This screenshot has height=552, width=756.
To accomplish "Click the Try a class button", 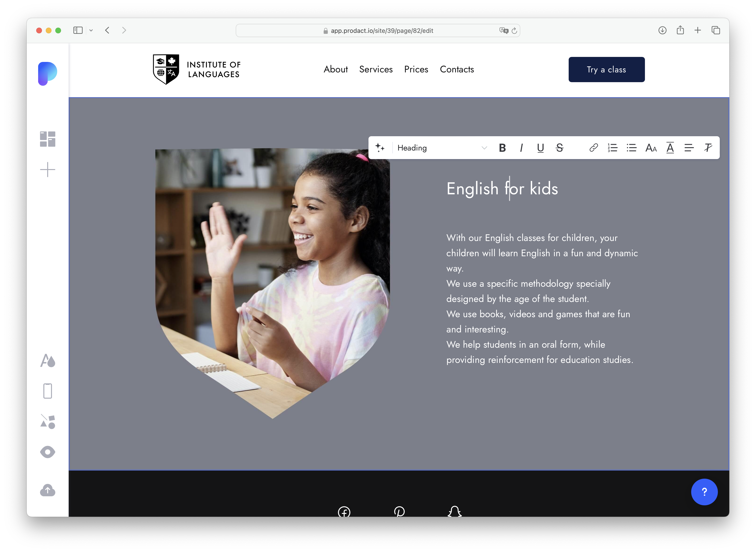I will pos(606,70).
